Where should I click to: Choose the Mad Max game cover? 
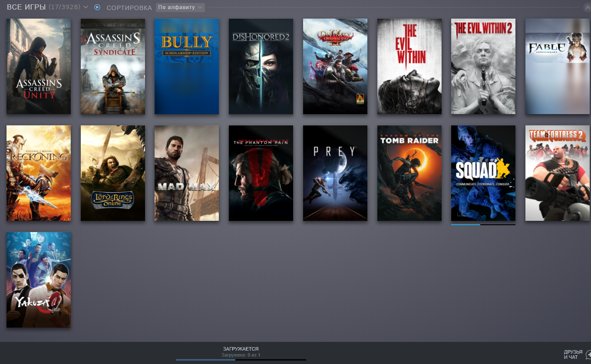pyautogui.click(x=187, y=173)
